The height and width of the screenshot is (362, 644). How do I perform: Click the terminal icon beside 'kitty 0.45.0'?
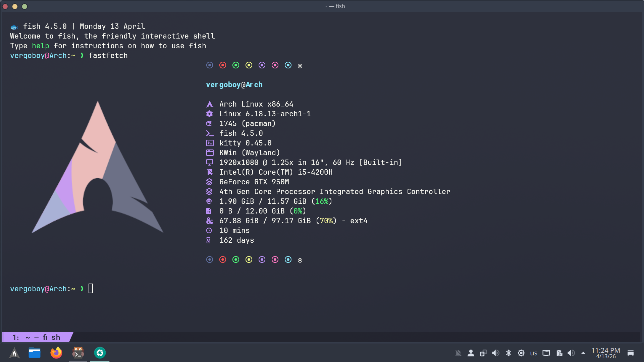pos(210,143)
